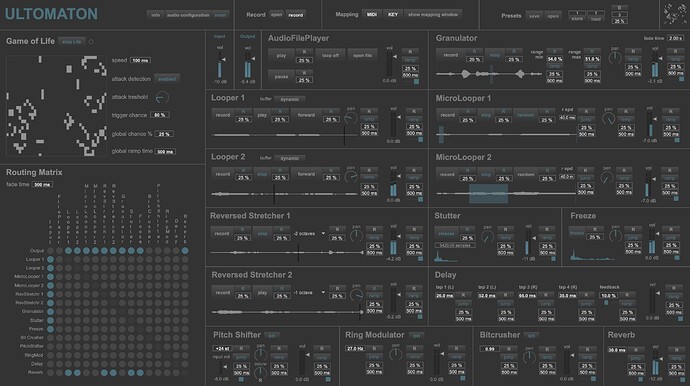Click the Ring Modulator 27.0 Hz field
690x386 pixels.
point(356,349)
